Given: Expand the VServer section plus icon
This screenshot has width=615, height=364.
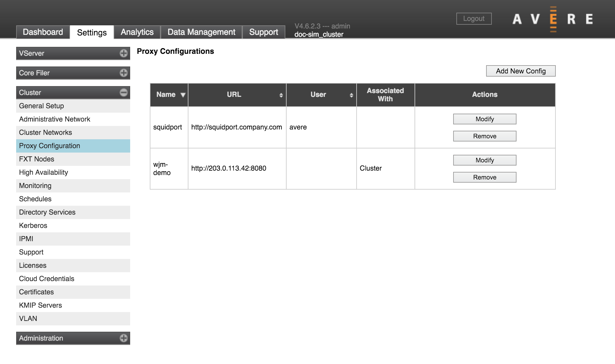Looking at the screenshot, I should tap(124, 53).
